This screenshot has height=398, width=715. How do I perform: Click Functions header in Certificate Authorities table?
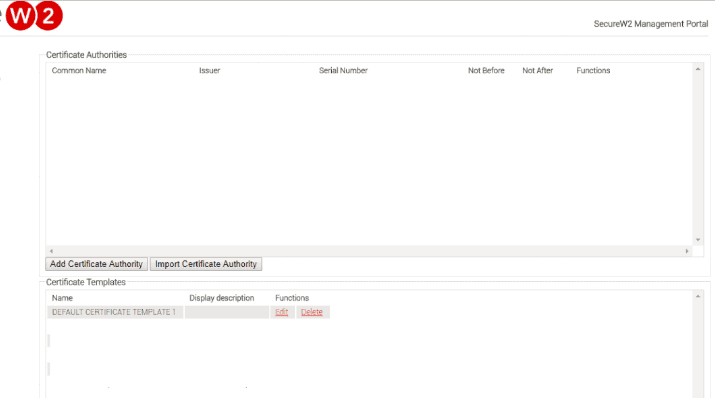(593, 70)
